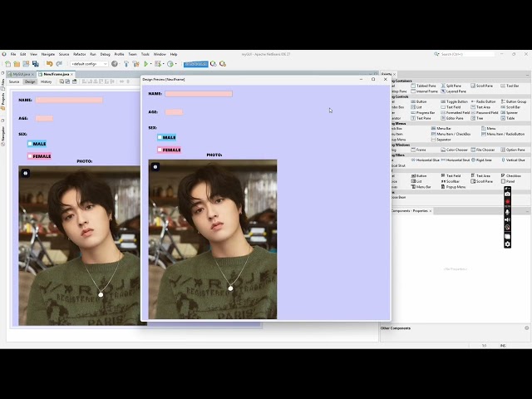Click the red record button on the overlay
532x399 pixels.
[x=507, y=201]
